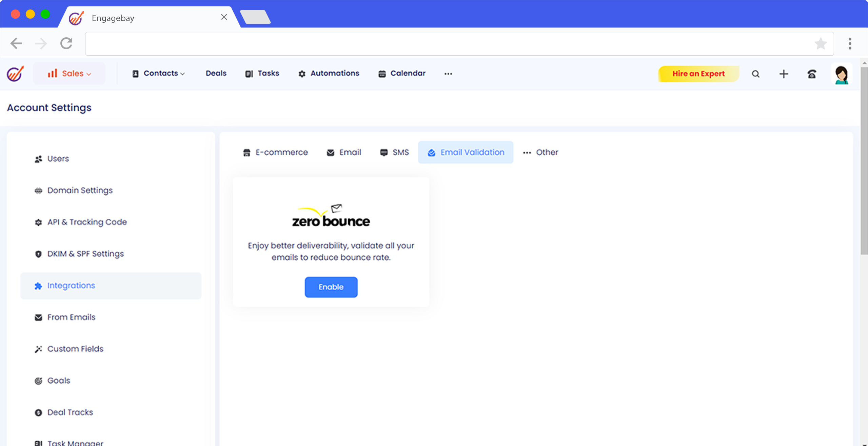Open the telephone dialer icon
The image size is (868, 446).
click(812, 74)
